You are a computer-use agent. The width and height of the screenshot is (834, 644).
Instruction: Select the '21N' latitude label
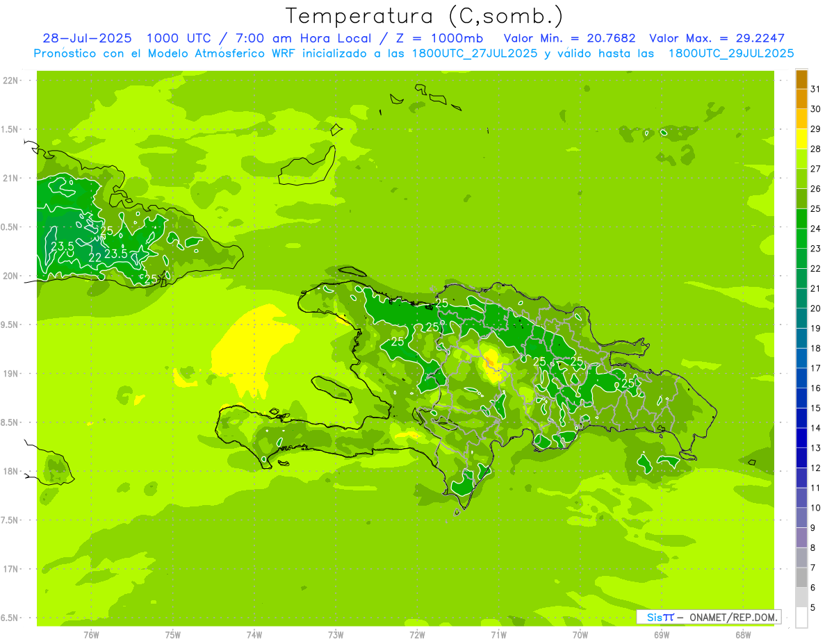pos(11,178)
